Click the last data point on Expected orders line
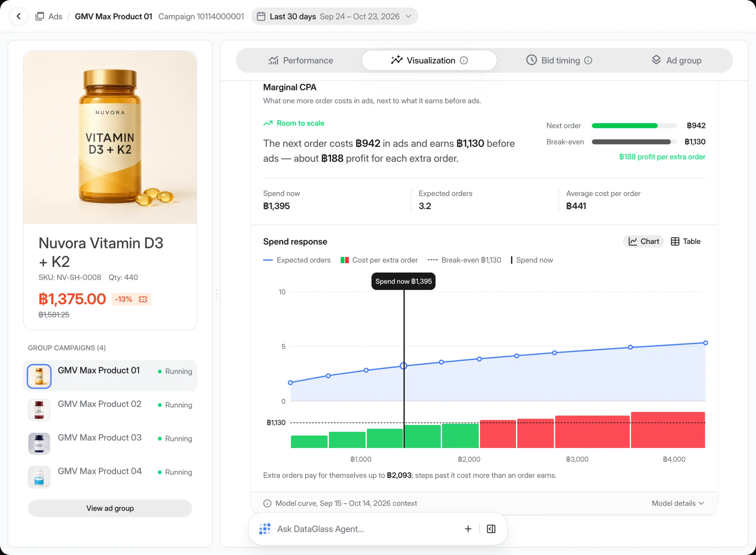 [x=705, y=343]
